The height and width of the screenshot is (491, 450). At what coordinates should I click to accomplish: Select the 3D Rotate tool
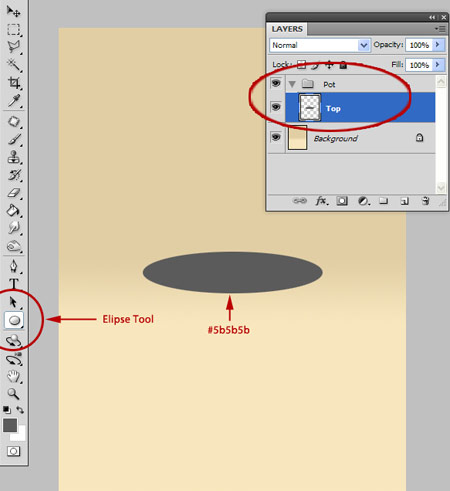[x=13, y=341]
